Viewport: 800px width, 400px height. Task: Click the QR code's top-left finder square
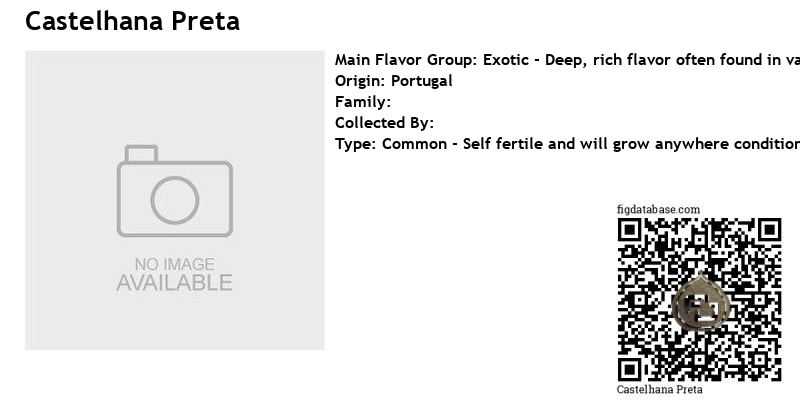630,230
